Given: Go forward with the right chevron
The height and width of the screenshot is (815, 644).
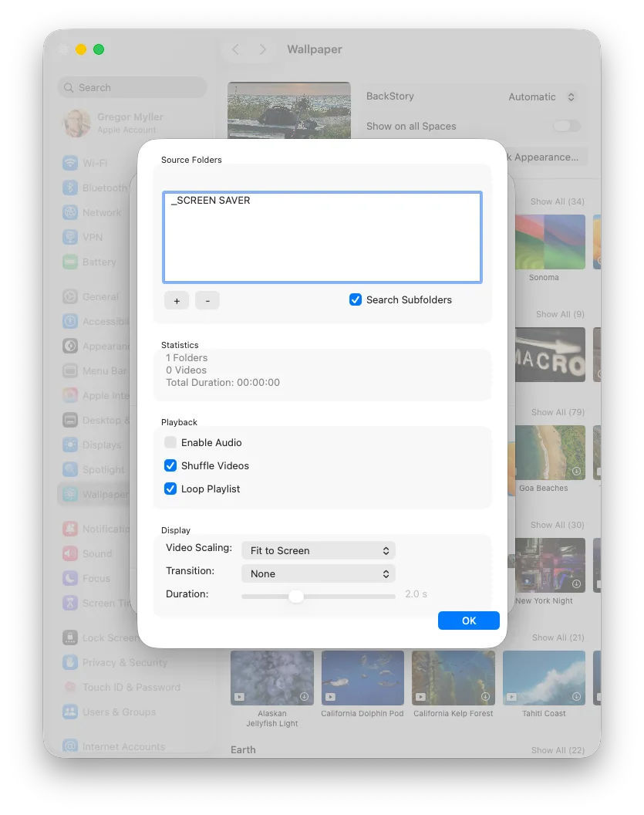Looking at the screenshot, I should click(263, 49).
